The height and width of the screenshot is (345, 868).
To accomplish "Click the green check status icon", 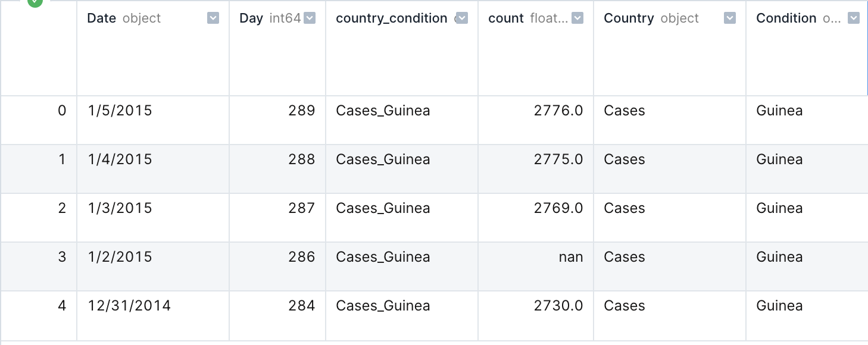I will point(35,2).
